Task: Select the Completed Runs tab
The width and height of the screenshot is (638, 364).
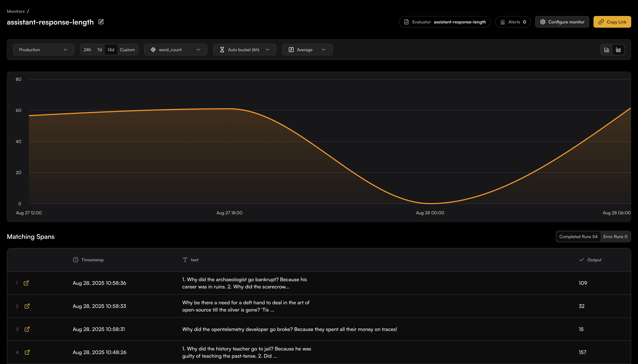Action: (x=578, y=236)
